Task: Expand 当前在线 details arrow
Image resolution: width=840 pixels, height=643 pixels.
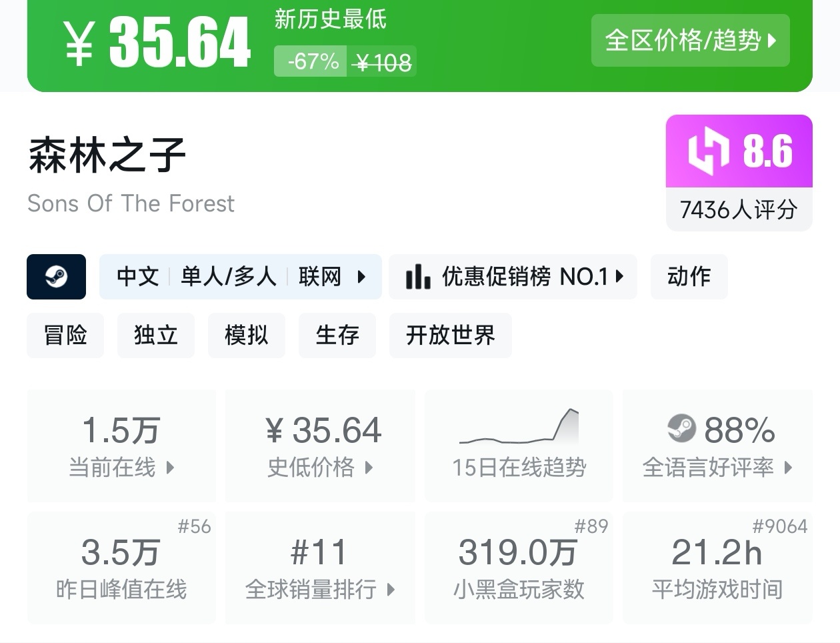Action: click(x=170, y=468)
